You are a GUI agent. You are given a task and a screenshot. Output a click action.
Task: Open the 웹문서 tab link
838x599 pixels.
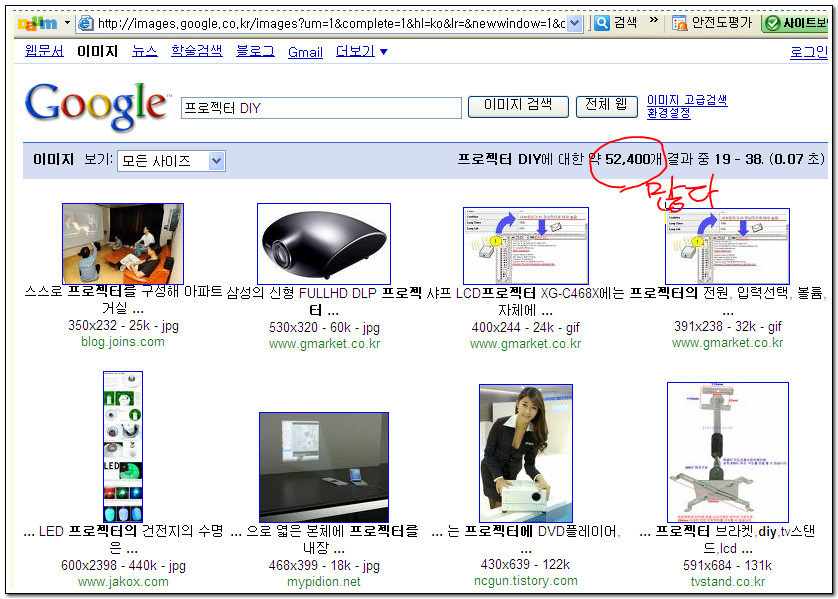click(x=44, y=51)
